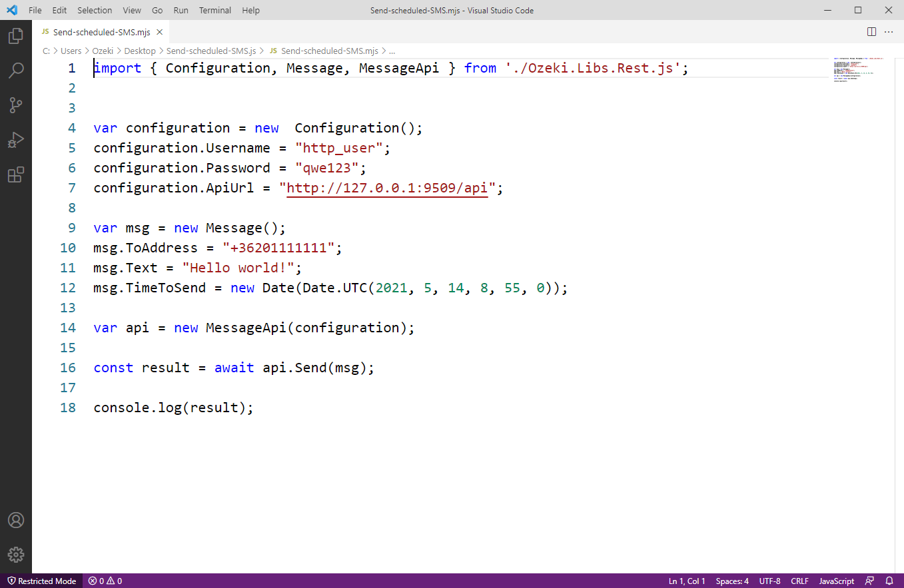This screenshot has height=588, width=904.
Task: Open the Selection menu
Action: (x=95, y=10)
